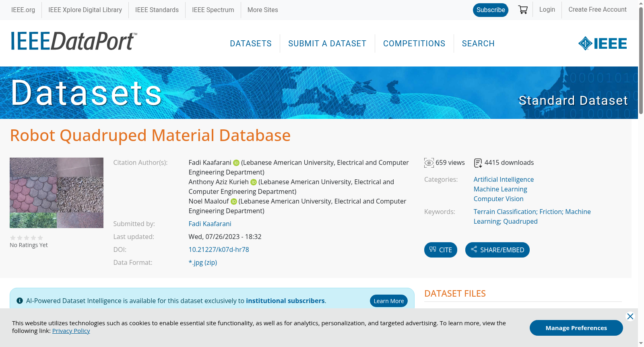Open Fadi Kaafarani's ORCID icon

click(x=236, y=163)
